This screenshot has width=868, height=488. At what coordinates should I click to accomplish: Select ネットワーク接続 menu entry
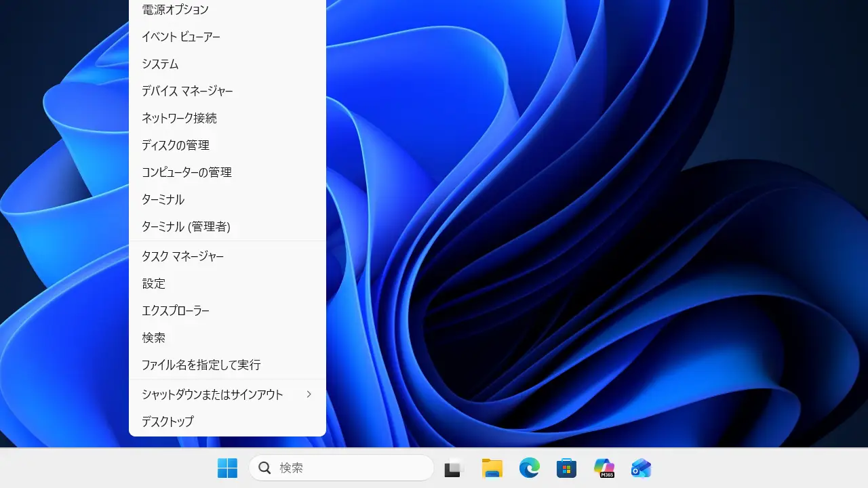point(179,118)
